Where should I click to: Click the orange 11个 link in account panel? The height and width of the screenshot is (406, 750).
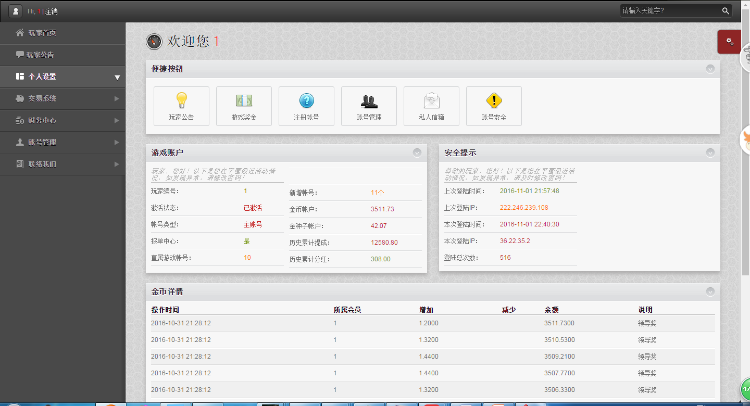pos(376,191)
